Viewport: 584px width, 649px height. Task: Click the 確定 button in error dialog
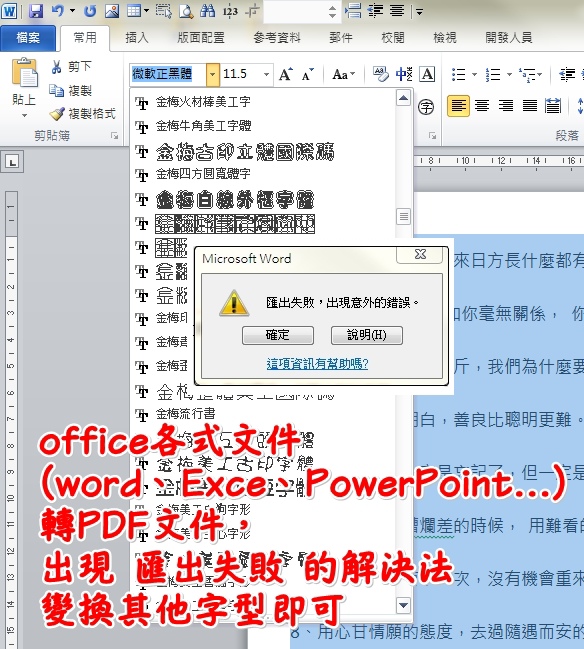[278, 335]
